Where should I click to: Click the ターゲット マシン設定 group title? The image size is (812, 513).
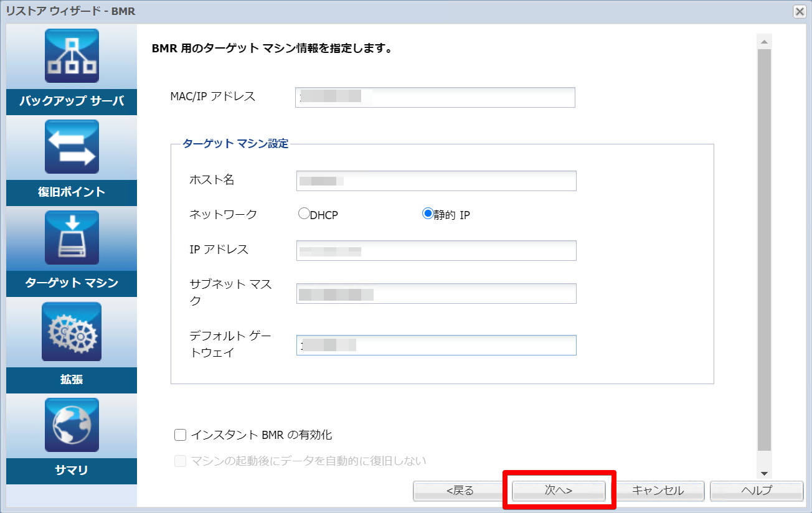point(235,144)
